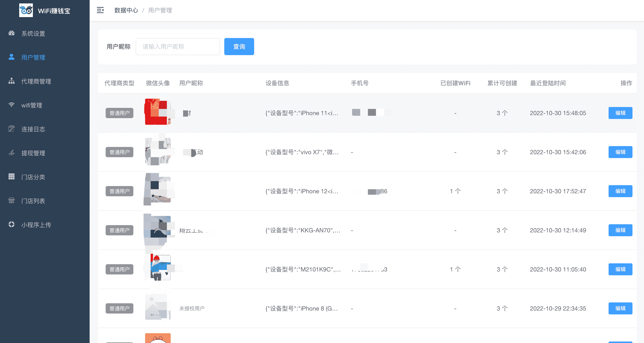Click 普通用户 tag in KKG-AN70 row
This screenshot has height=343, width=644.
pyautogui.click(x=119, y=230)
